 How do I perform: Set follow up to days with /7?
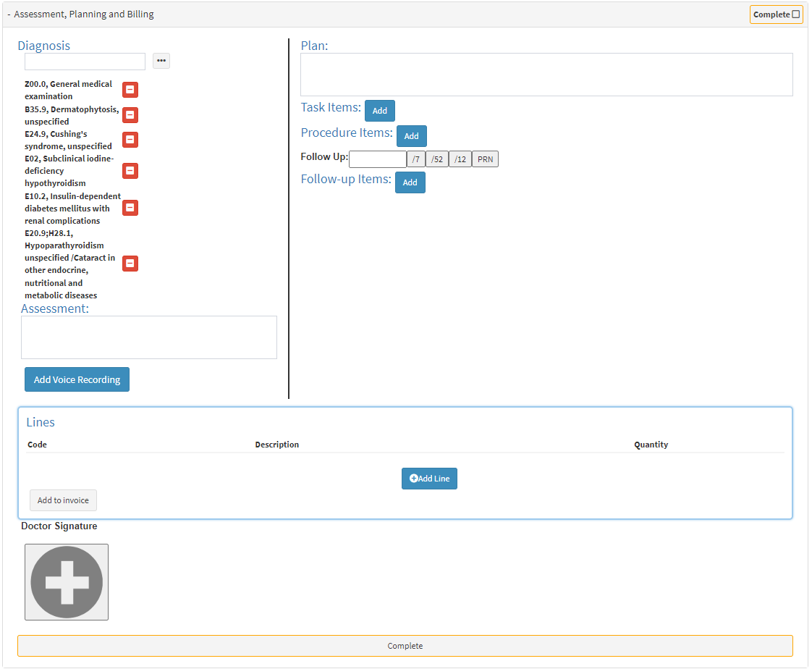[416, 159]
